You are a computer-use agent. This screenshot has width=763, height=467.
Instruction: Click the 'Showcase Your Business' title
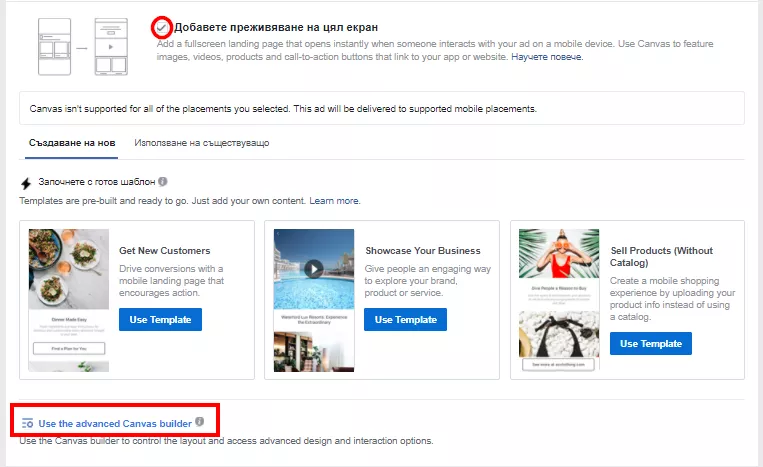[x=423, y=251]
